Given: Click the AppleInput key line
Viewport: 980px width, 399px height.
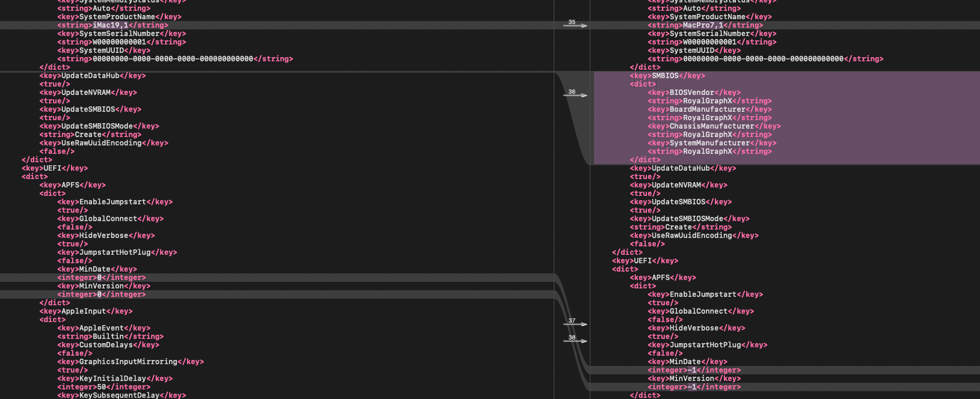Looking at the screenshot, I should coord(86,311).
